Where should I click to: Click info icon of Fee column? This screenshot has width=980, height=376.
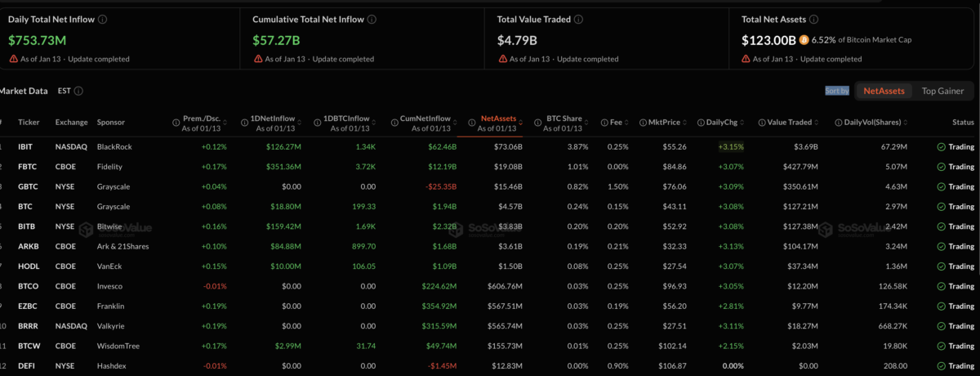click(604, 123)
